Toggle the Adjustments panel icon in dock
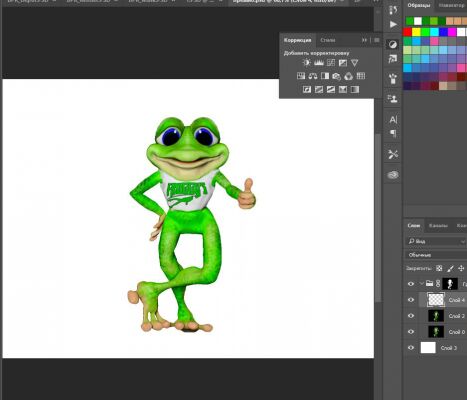 click(393, 44)
